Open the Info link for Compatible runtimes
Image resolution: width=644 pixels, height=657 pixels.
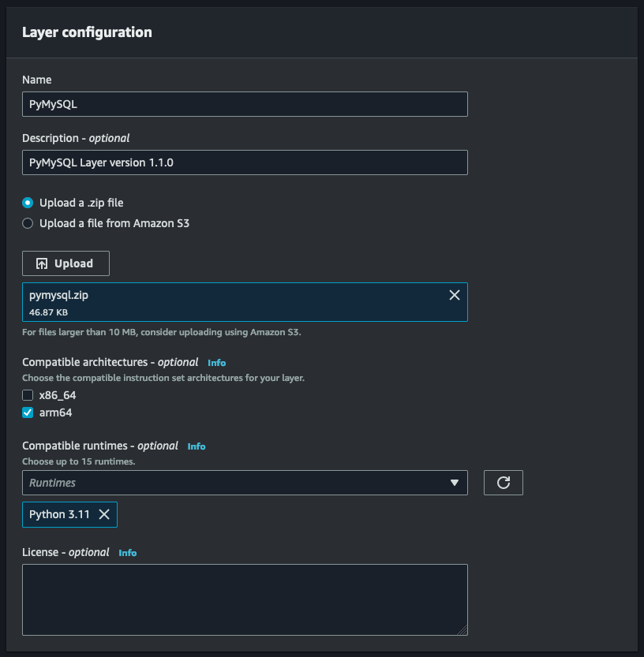[196, 446]
